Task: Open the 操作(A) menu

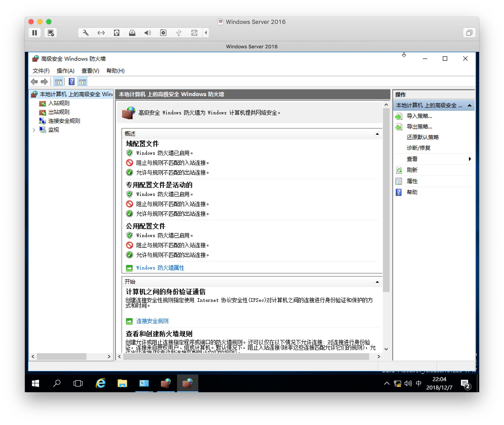Action: pyautogui.click(x=66, y=71)
